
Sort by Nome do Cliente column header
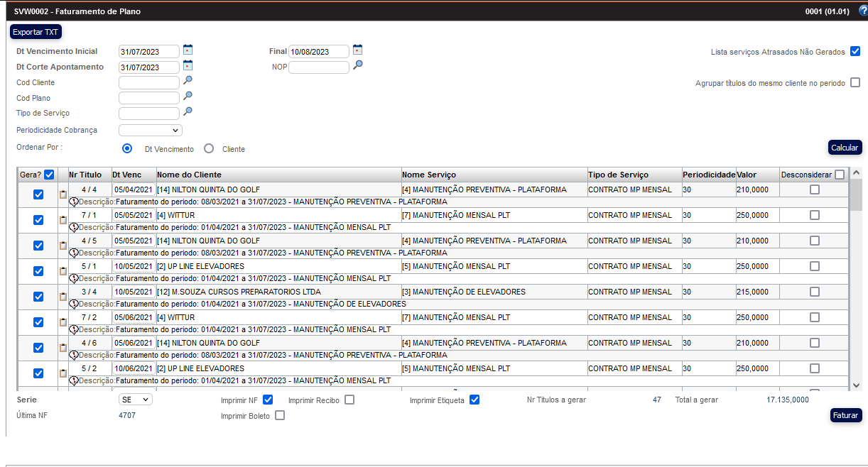click(189, 175)
